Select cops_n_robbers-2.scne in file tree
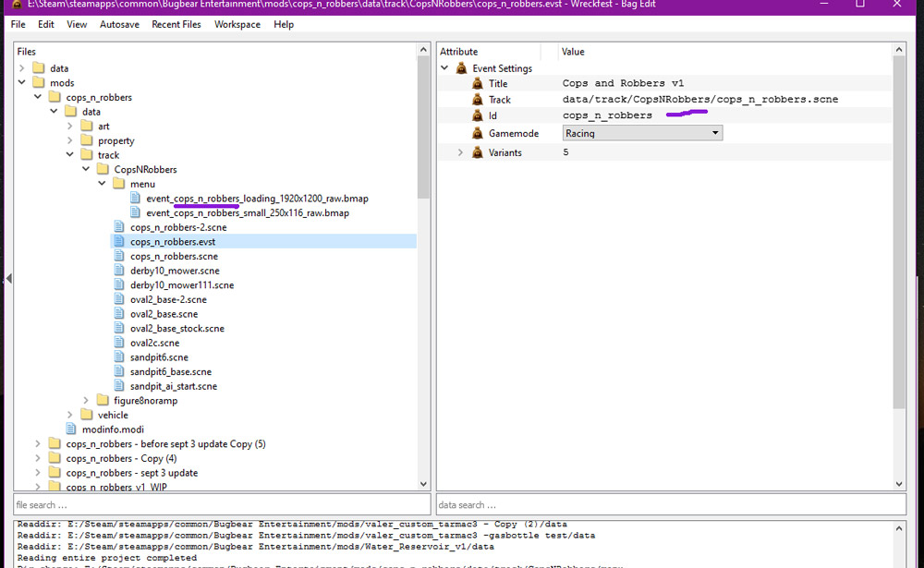The width and height of the screenshot is (924, 568). pos(178,227)
